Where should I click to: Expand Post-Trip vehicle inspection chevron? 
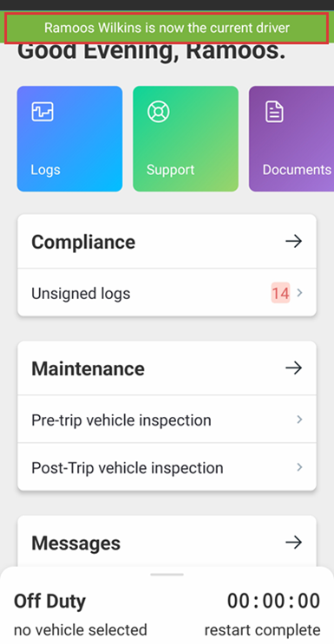[x=300, y=467]
